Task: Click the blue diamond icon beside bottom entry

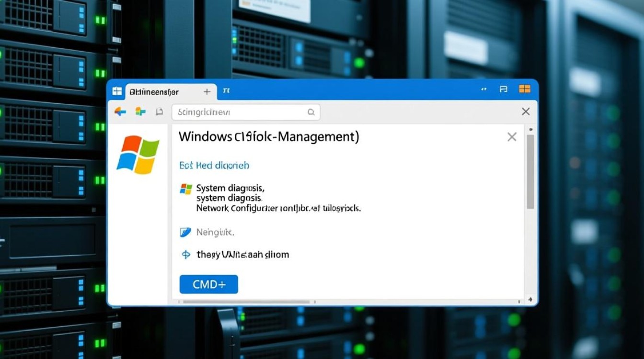Action: click(x=186, y=255)
